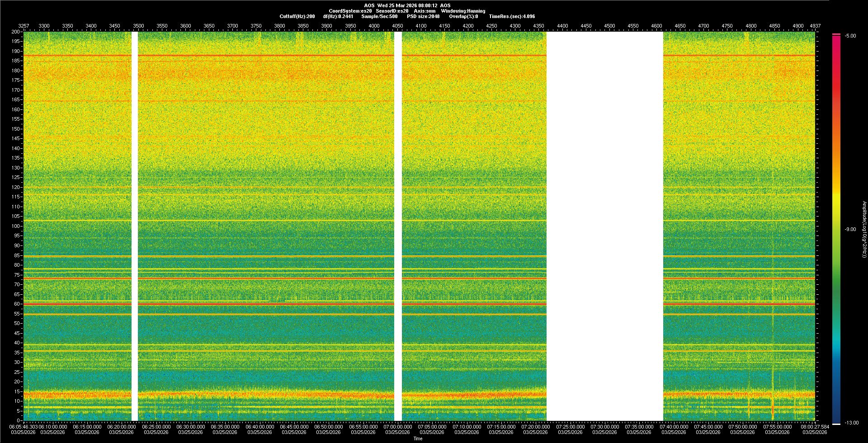Click the 06:05:46.303 start time label

tap(24, 427)
